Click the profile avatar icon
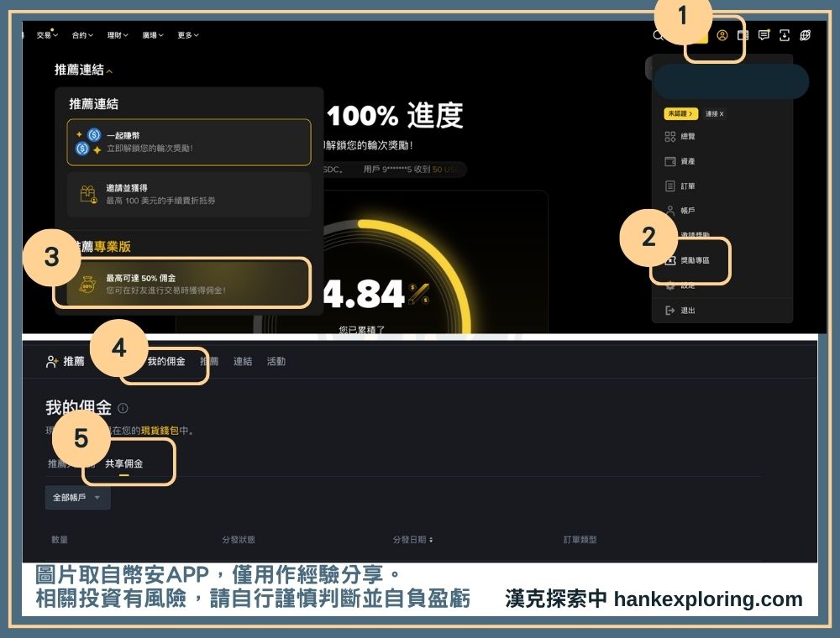The width and height of the screenshot is (840, 638). click(722, 36)
